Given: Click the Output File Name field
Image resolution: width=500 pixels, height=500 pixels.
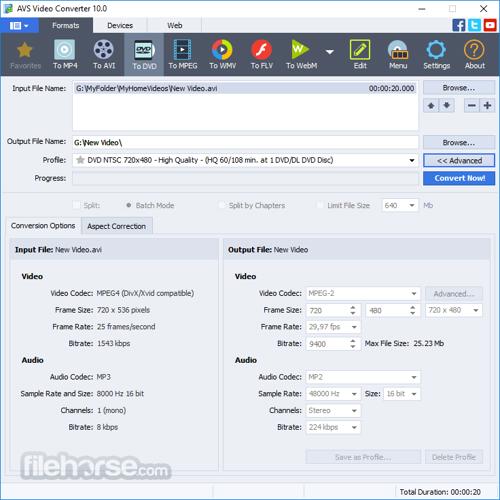Looking at the screenshot, I should click(x=245, y=143).
